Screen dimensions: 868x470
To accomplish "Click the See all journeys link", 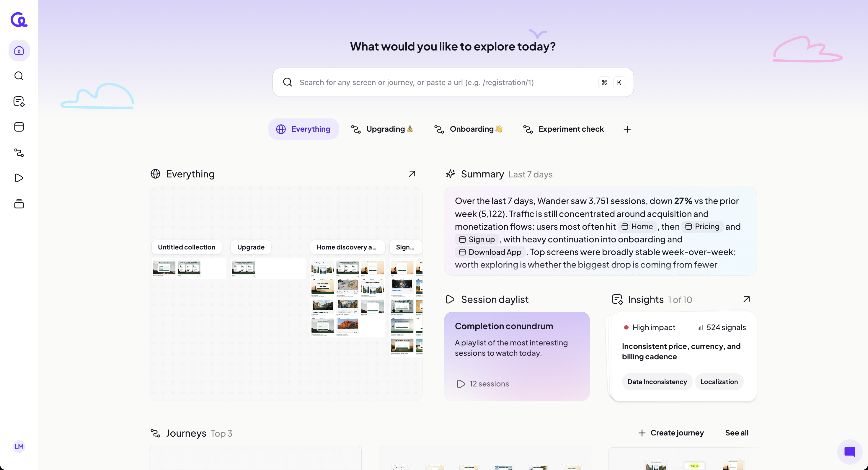I will (737, 433).
